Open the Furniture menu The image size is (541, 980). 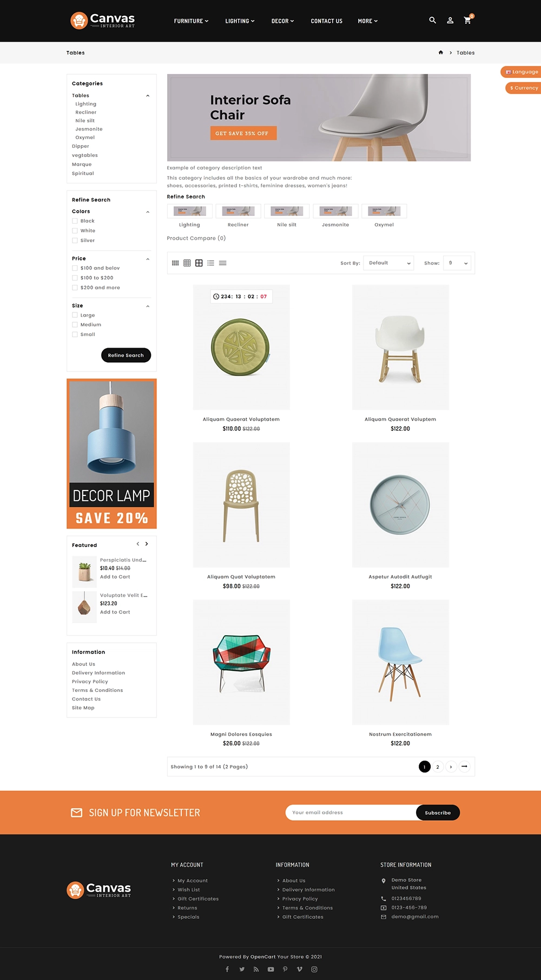pos(191,21)
